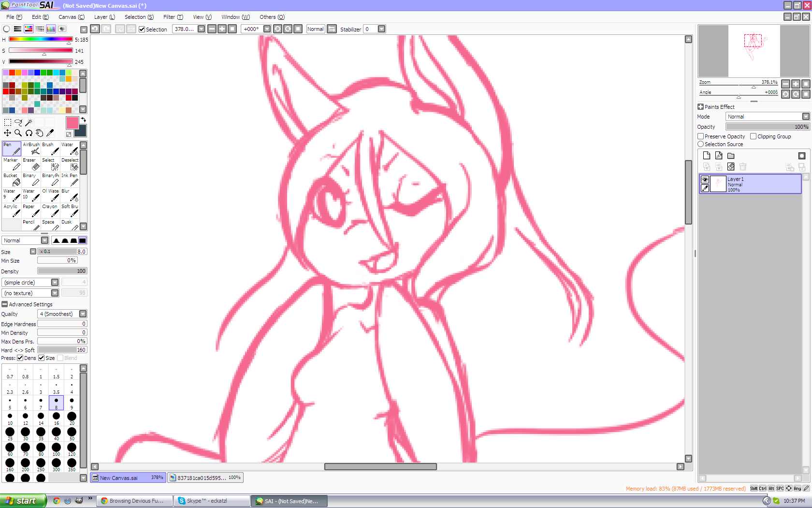Open the Windows start menu
The height and width of the screenshot is (508, 812).
click(23, 501)
